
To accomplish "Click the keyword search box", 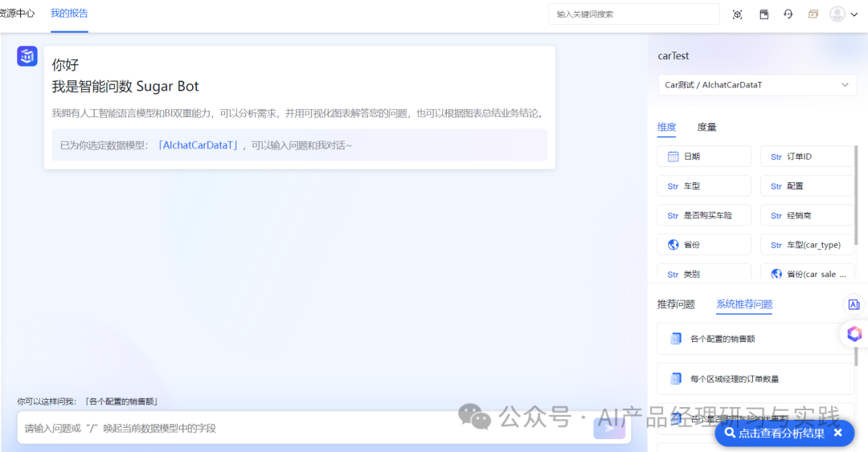I will tap(633, 14).
